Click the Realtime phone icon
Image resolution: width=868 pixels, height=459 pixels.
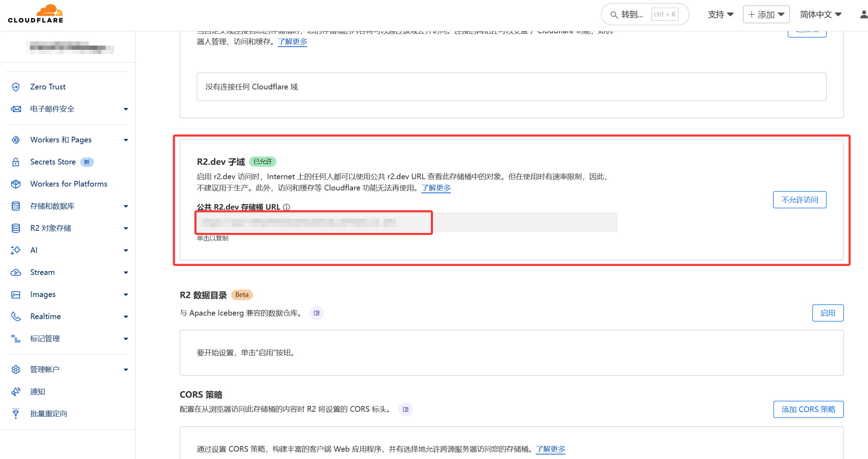point(16,316)
